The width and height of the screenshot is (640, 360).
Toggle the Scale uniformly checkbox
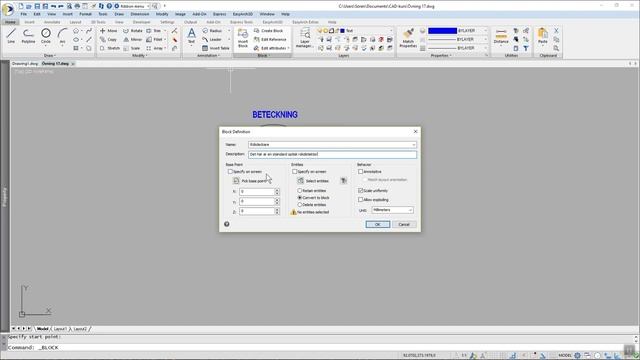360,191
